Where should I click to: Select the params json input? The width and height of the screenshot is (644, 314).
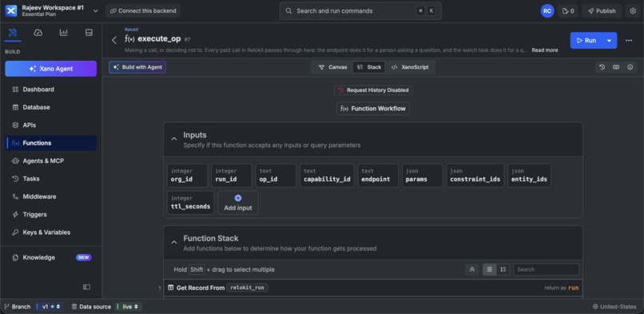(422, 175)
